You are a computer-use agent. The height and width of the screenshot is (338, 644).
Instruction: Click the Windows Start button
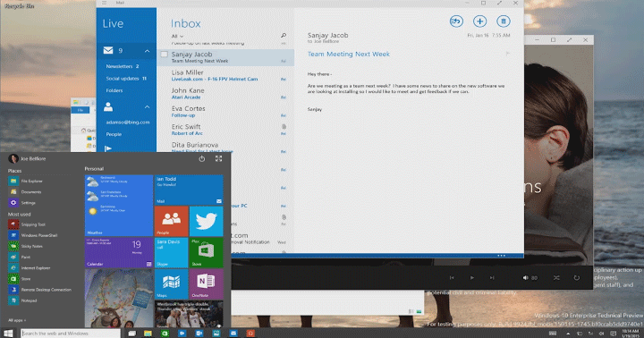tap(8, 333)
